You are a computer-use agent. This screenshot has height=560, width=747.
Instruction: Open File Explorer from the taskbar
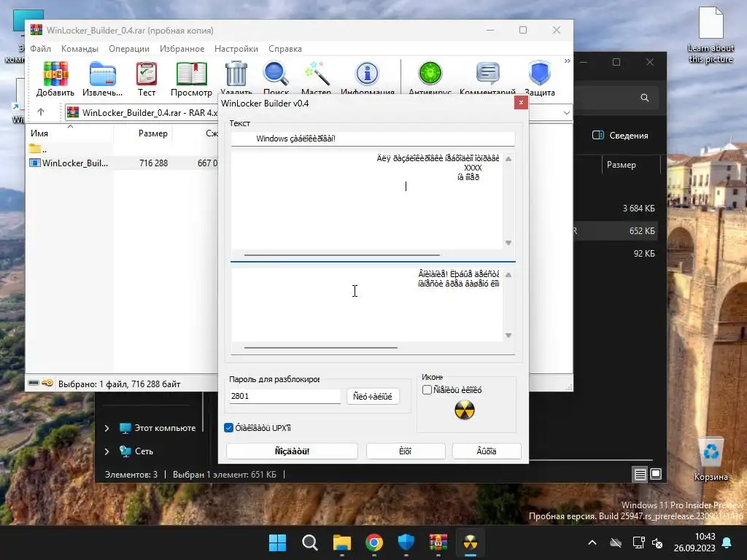point(342,542)
